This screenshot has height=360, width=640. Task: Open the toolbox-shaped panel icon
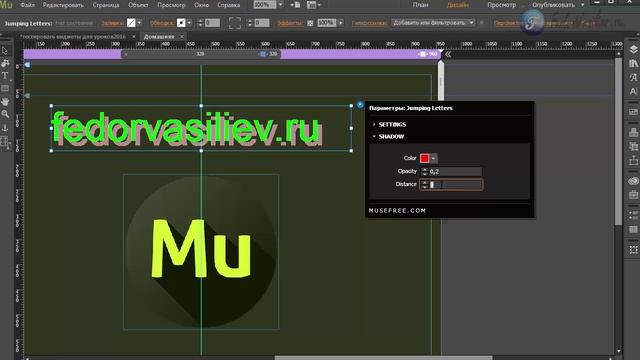click(x=633, y=195)
